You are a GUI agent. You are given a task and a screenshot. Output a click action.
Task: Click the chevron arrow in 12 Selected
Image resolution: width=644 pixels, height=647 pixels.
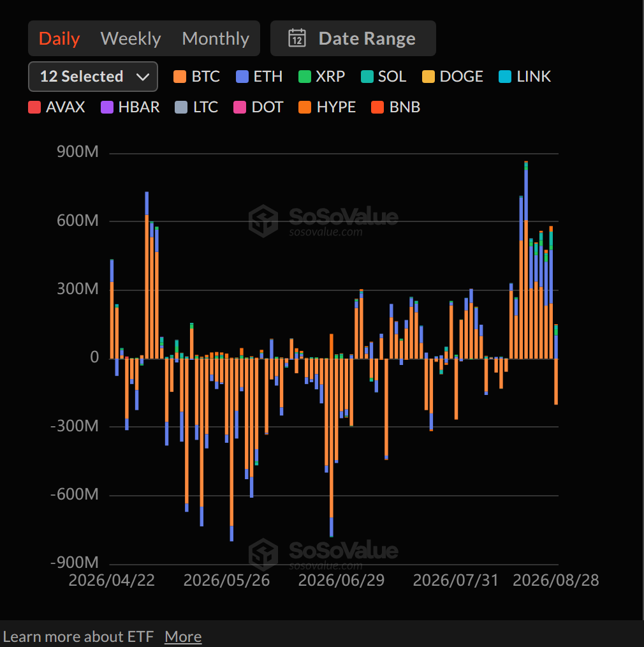point(143,77)
